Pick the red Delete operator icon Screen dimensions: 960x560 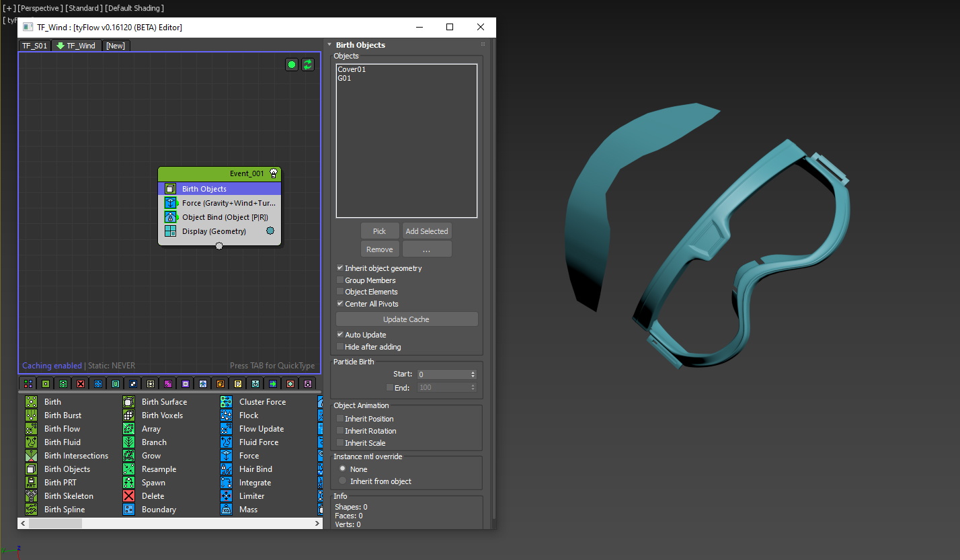[x=129, y=495]
